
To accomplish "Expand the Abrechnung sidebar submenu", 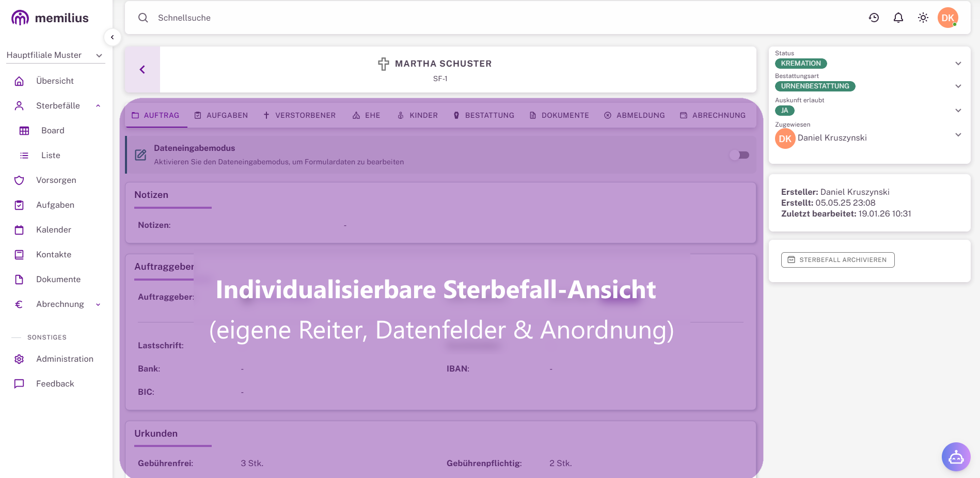I will (98, 304).
